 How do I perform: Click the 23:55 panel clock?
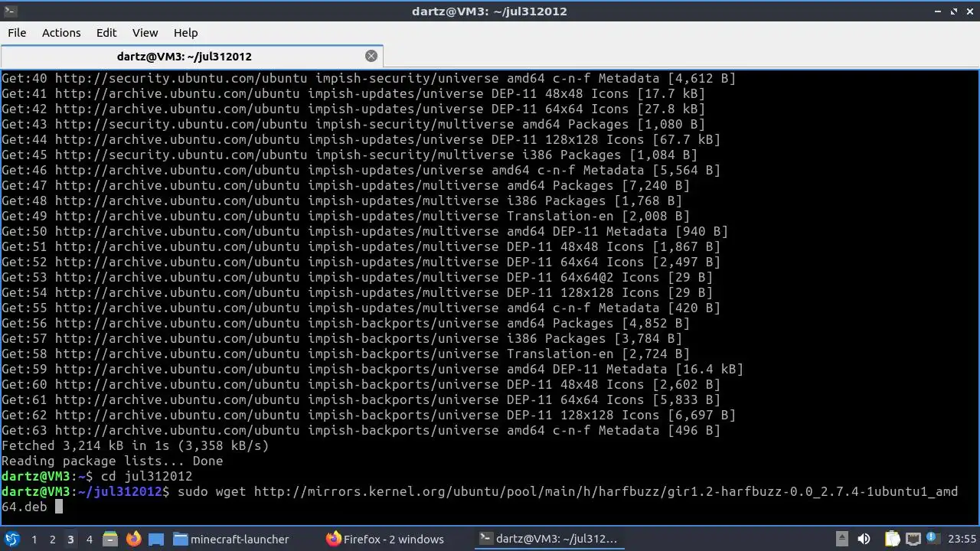pyautogui.click(x=962, y=539)
